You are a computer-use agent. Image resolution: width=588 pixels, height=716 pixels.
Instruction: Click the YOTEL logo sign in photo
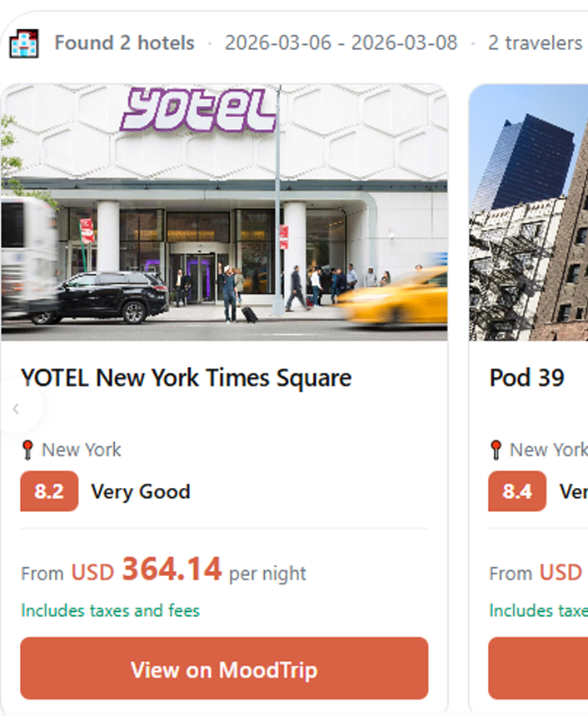pos(199,111)
